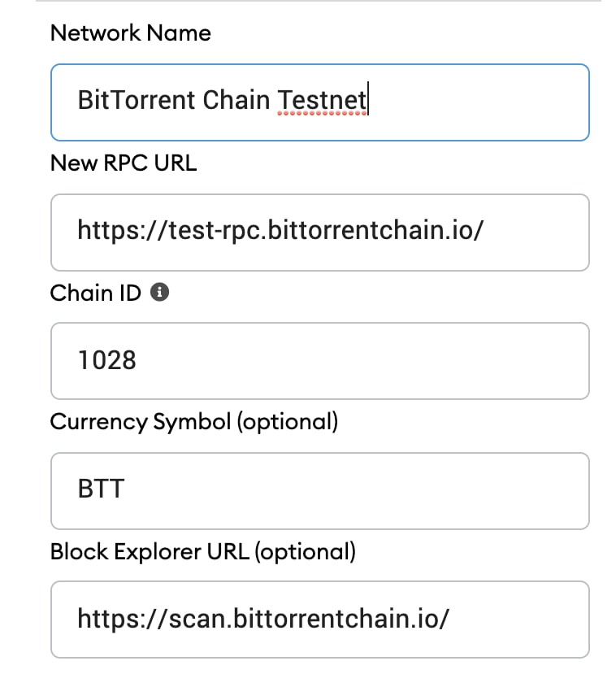Focus the New RPC URL input field
This screenshot has height=674, width=616.
(x=320, y=233)
